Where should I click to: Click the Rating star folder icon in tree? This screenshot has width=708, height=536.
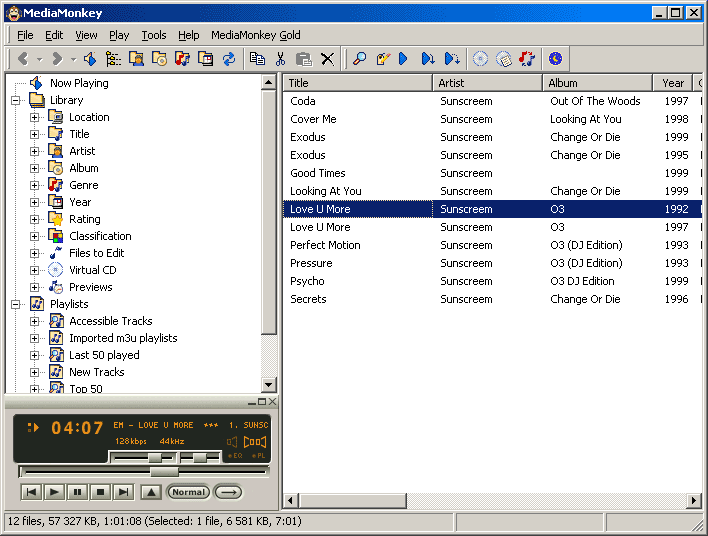56,219
